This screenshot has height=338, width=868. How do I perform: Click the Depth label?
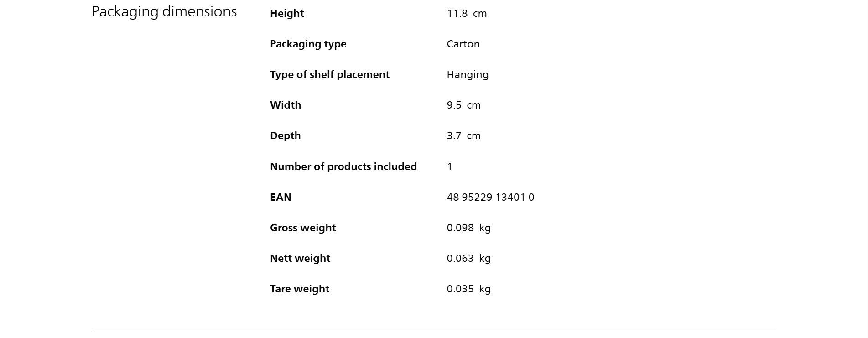[x=285, y=136]
